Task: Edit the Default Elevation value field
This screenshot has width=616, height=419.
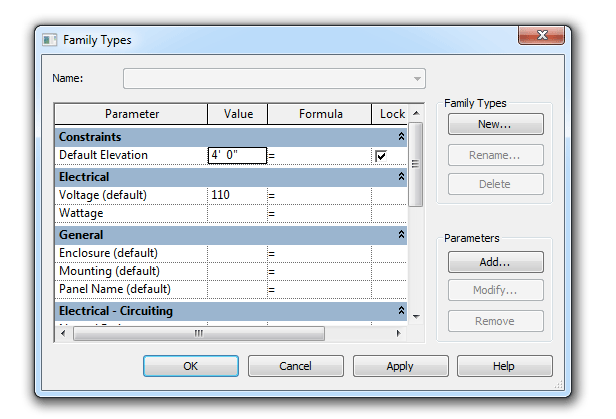Action: (x=237, y=155)
